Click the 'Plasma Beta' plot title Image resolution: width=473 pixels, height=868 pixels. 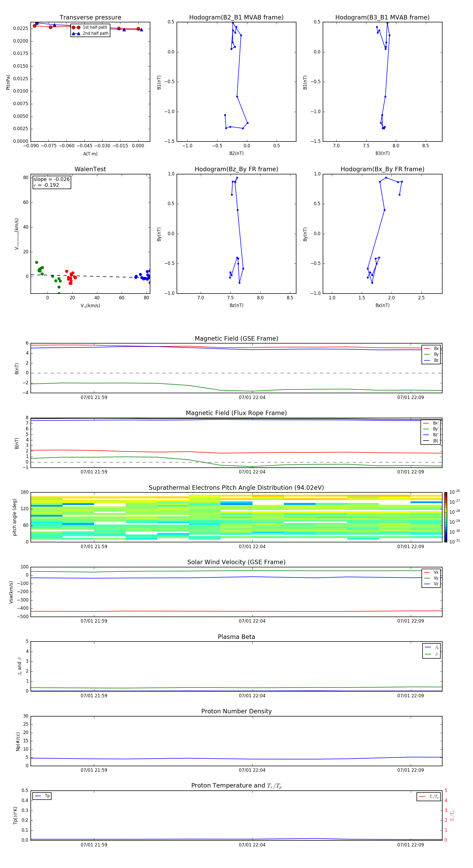(x=236, y=637)
